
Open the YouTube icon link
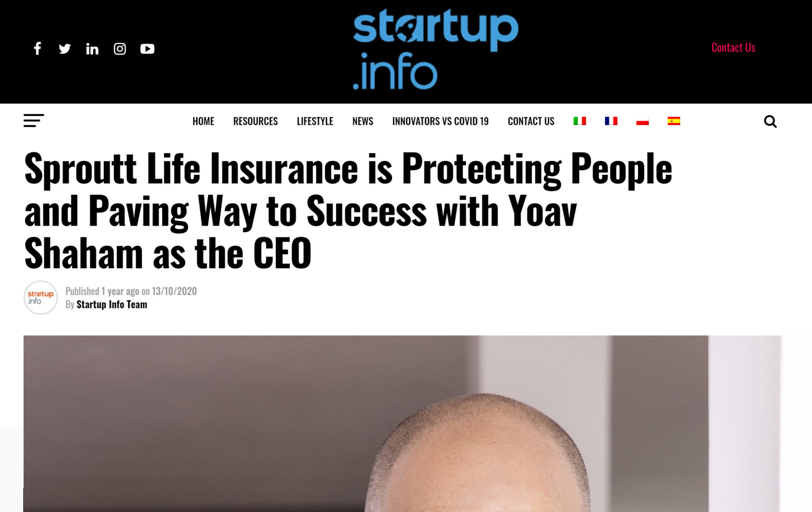147,49
